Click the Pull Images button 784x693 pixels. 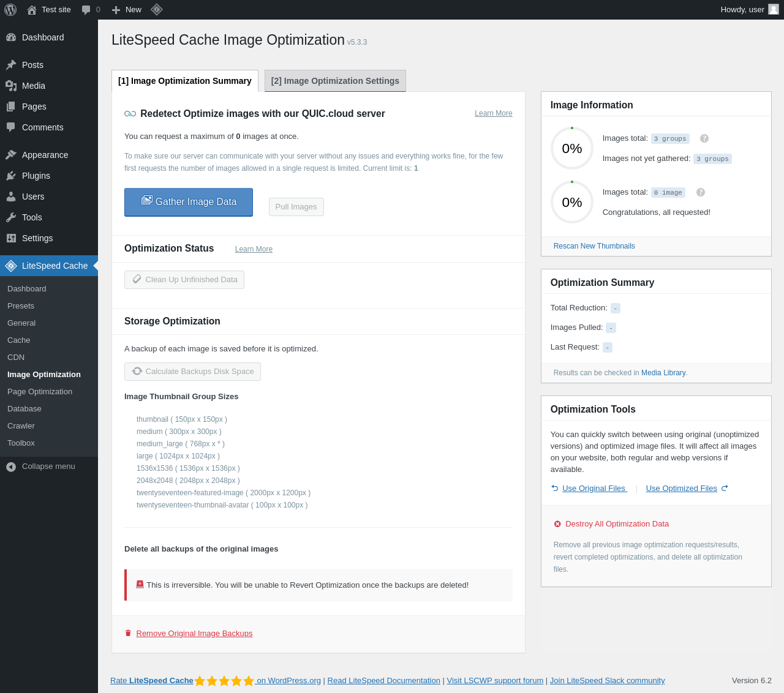click(296, 207)
